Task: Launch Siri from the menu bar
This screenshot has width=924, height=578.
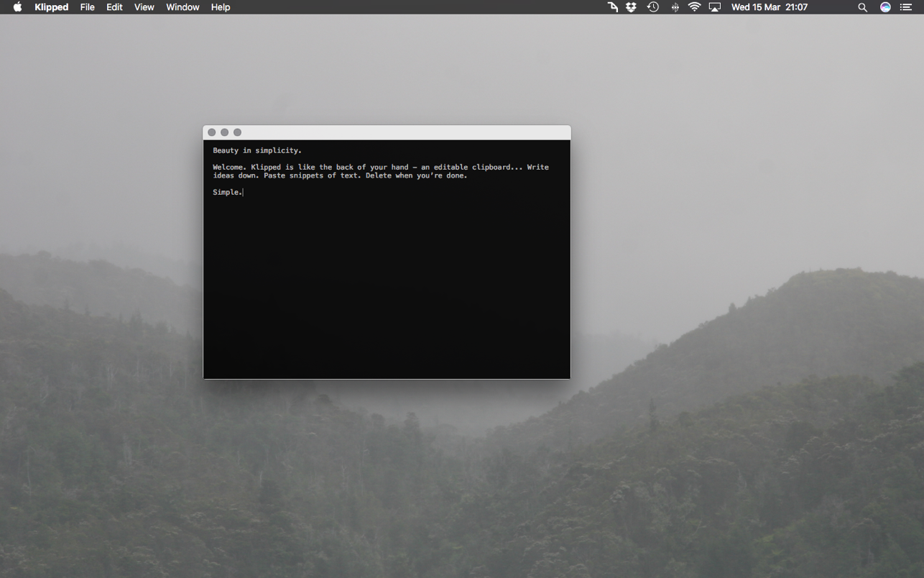Action: 885,7
